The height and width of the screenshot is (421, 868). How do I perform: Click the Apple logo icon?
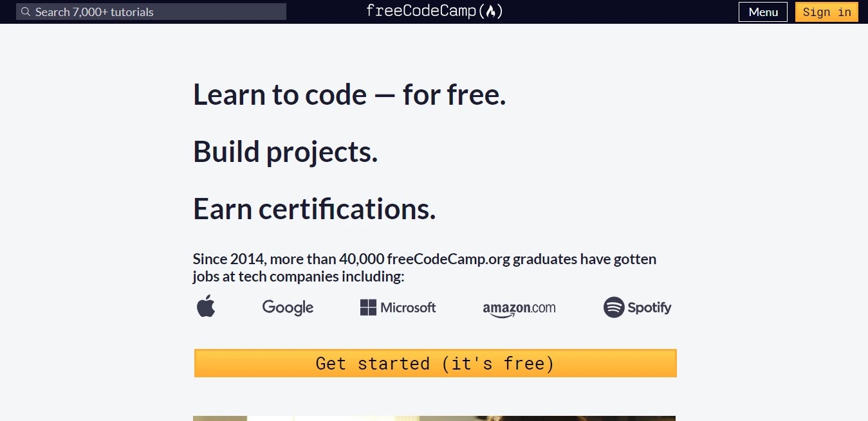coord(205,307)
